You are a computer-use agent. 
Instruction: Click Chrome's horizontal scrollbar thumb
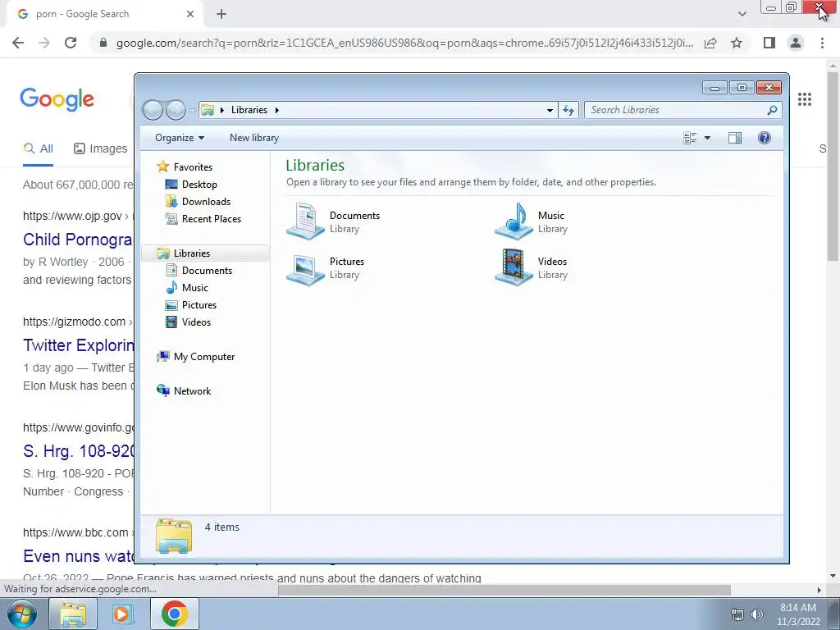504,590
